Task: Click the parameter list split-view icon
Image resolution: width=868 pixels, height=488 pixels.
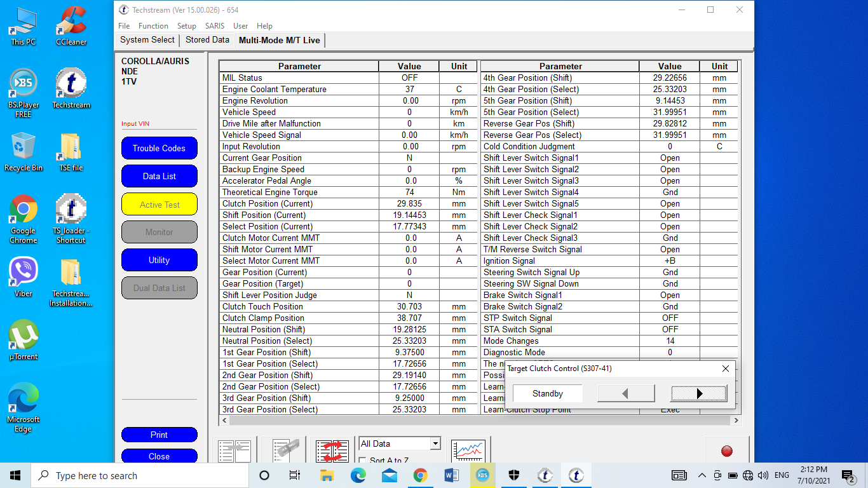Action: click(x=234, y=451)
